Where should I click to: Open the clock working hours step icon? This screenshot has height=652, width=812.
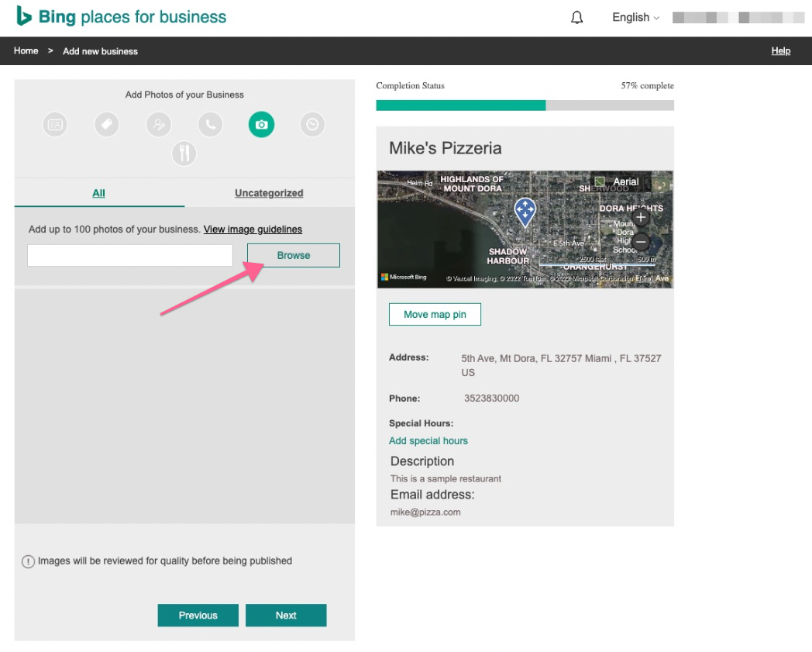[313, 124]
